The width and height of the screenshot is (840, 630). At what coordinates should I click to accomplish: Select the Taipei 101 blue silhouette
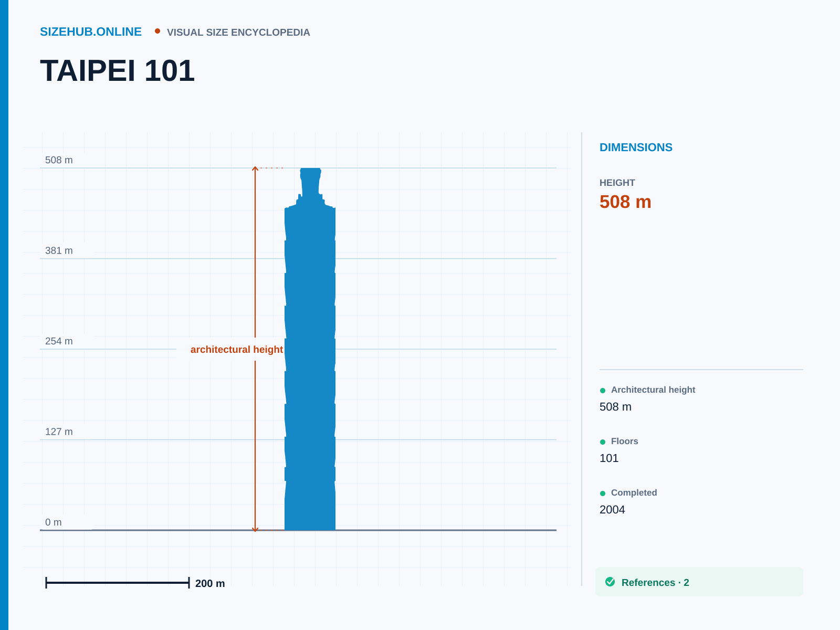click(x=310, y=349)
